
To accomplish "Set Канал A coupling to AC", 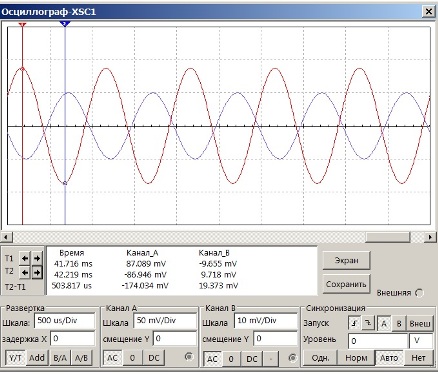I will (112, 358).
